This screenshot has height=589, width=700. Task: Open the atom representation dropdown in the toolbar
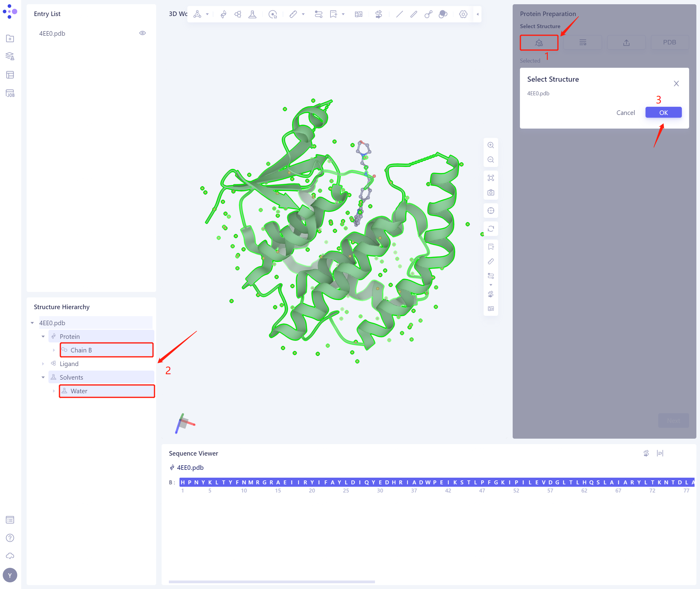(x=207, y=14)
